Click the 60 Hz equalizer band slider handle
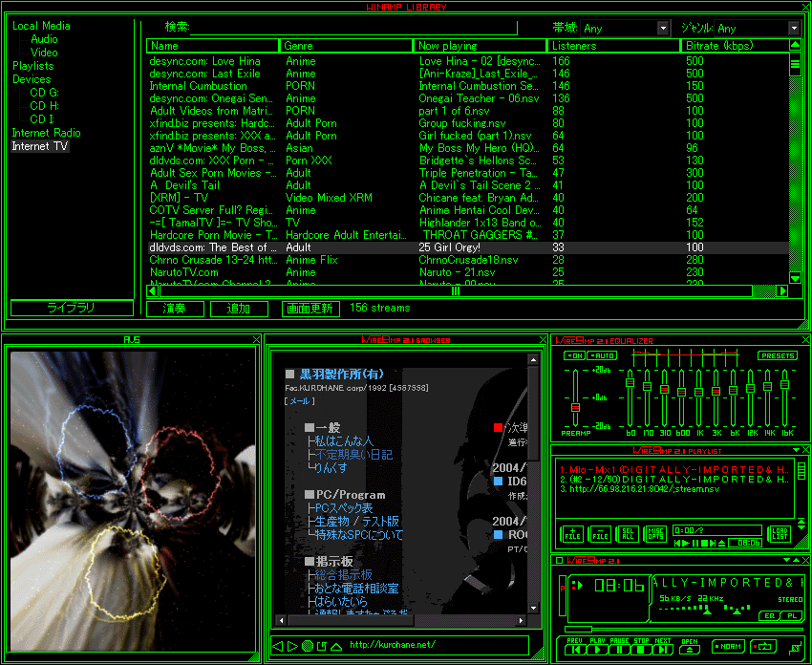The width and height of the screenshot is (812, 665). click(630, 382)
